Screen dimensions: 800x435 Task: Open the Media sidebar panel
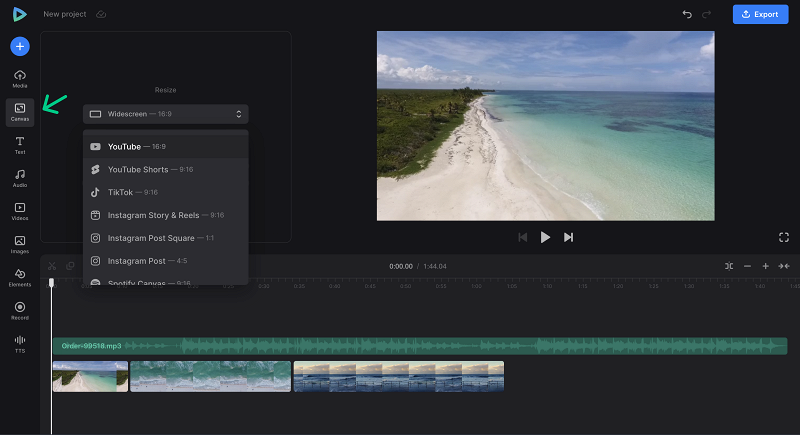pos(20,79)
